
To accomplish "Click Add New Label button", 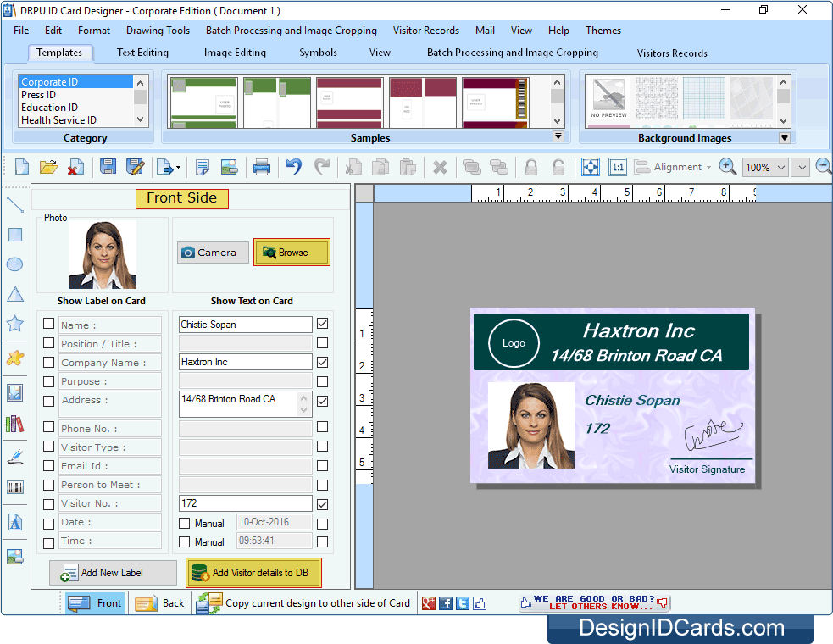I will point(113,573).
